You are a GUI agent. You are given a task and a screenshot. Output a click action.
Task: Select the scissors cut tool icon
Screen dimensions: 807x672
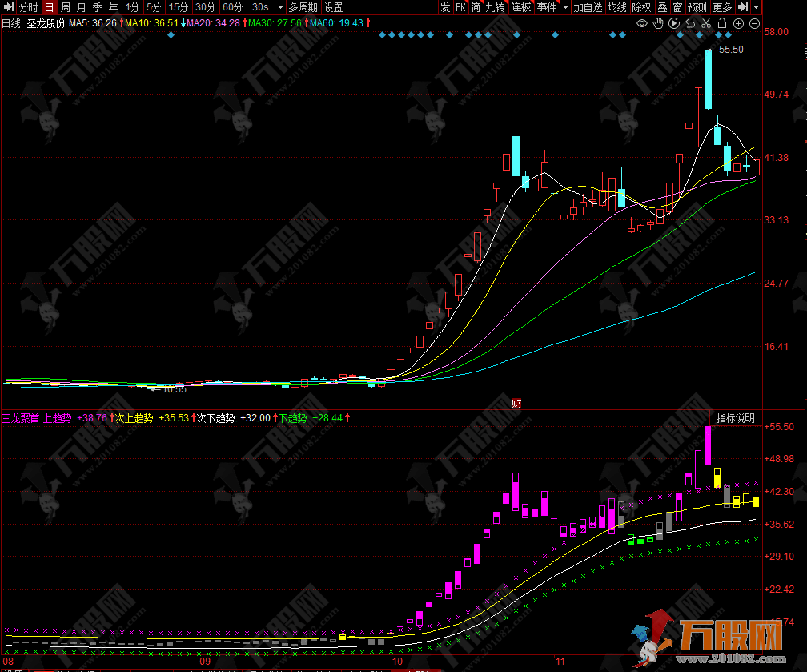(x=706, y=24)
